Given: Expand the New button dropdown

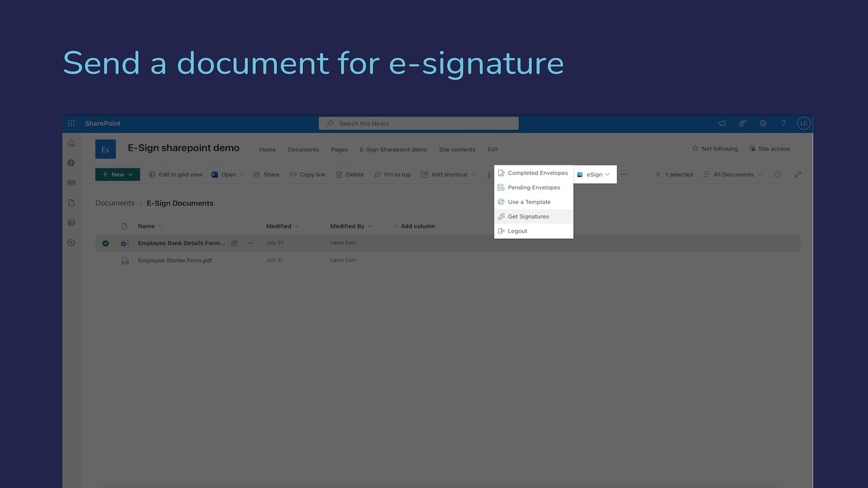Looking at the screenshot, I should click(x=130, y=175).
